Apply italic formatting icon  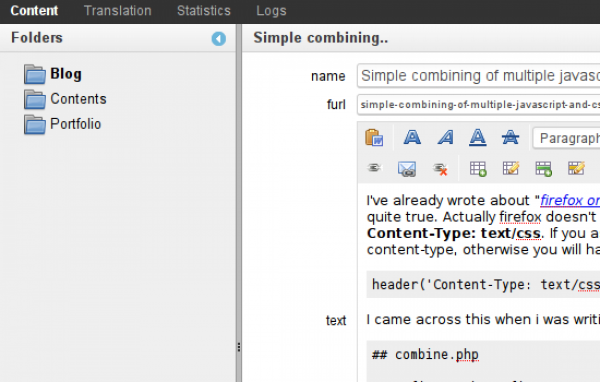click(445, 137)
